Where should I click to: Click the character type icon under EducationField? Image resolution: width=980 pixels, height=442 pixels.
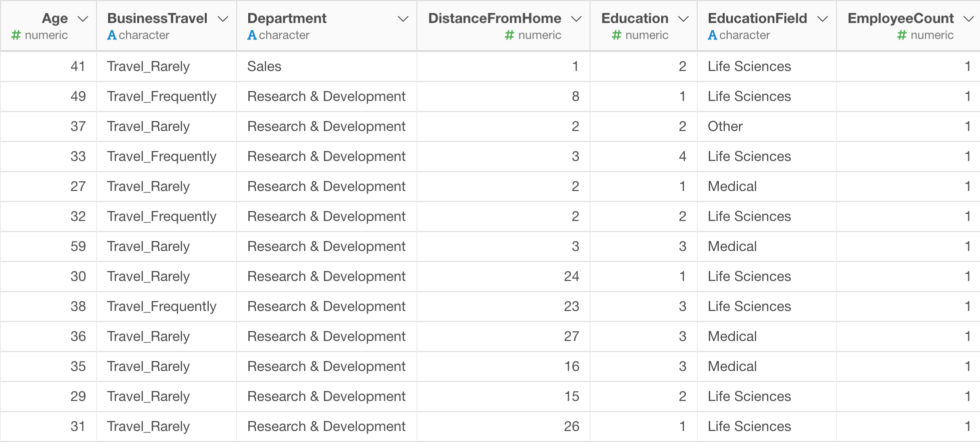[712, 35]
